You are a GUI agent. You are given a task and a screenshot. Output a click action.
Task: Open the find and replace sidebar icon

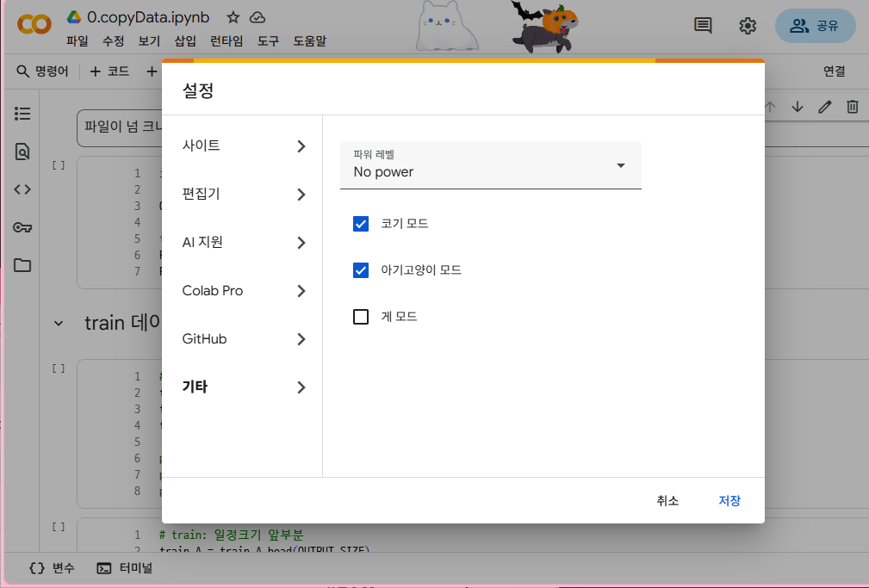click(22, 152)
